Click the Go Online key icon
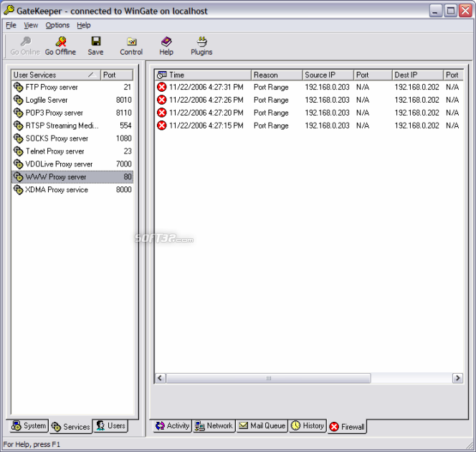Viewport: 476px width, 452px height. pos(26,42)
